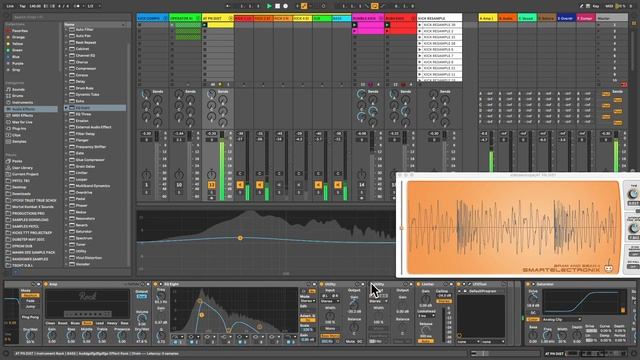Viewport: 640px width, 360px height.
Task: Select Clean amp type in Amp
Action: pos(50,323)
